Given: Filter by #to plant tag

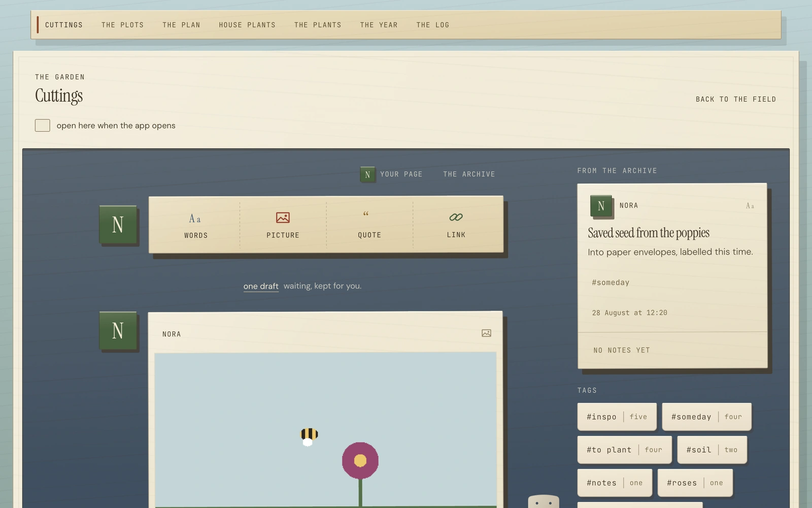Looking at the screenshot, I should click(x=624, y=450).
